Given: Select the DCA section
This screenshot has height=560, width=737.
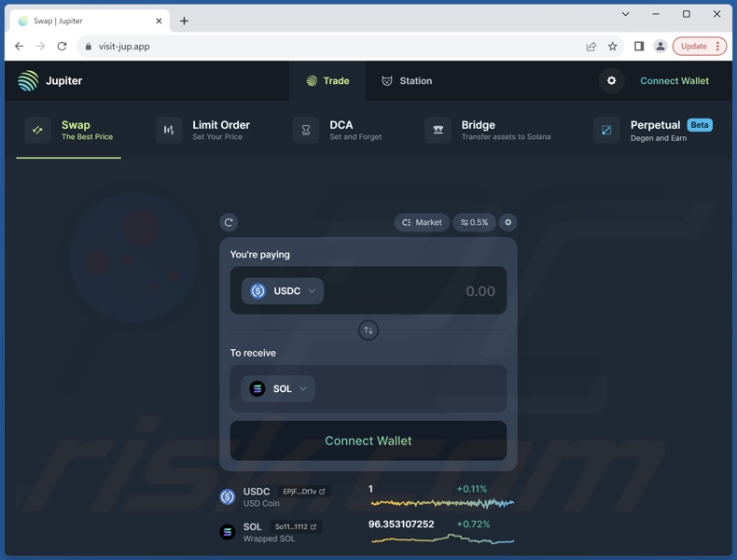Looking at the screenshot, I should coord(338,131).
